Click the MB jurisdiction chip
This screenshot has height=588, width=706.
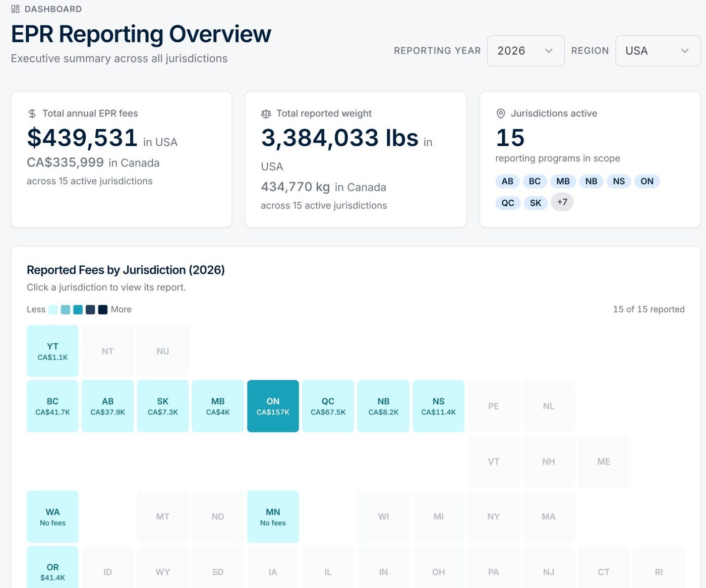tap(563, 182)
